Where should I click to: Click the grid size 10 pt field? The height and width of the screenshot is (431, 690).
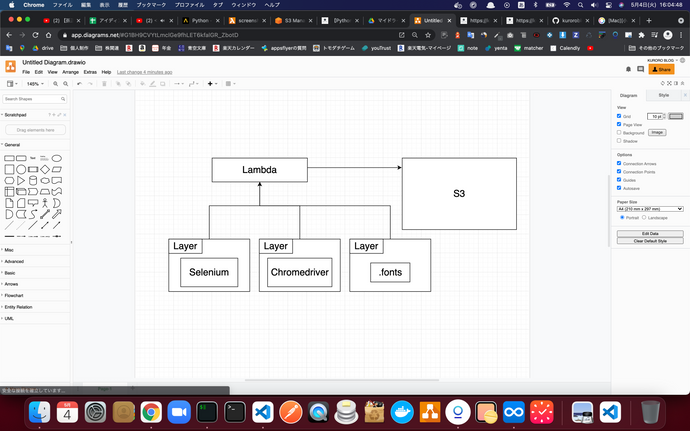655,116
